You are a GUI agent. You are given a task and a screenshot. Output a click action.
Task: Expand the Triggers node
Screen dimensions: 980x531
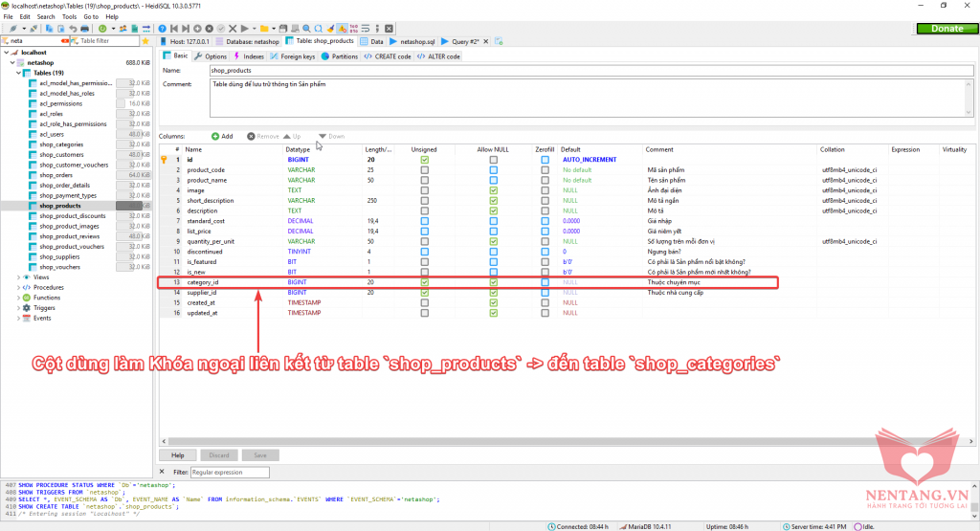(x=19, y=308)
